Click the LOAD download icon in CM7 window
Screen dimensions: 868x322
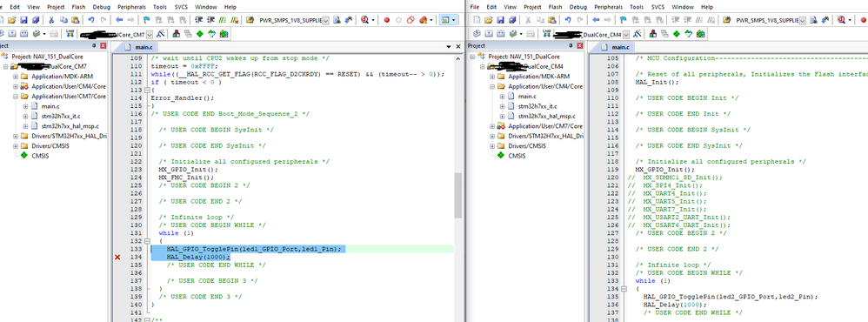coord(70,33)
